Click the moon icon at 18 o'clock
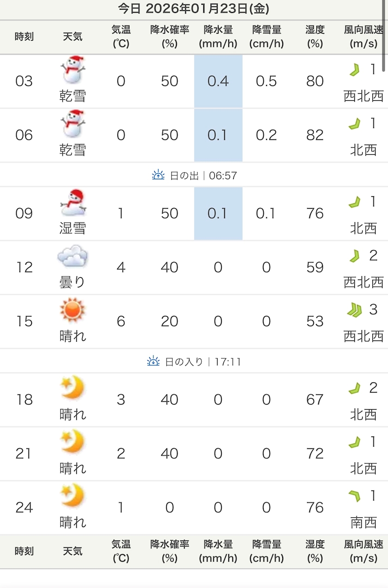Screen dimensions: 388x588 click(73, 388)
